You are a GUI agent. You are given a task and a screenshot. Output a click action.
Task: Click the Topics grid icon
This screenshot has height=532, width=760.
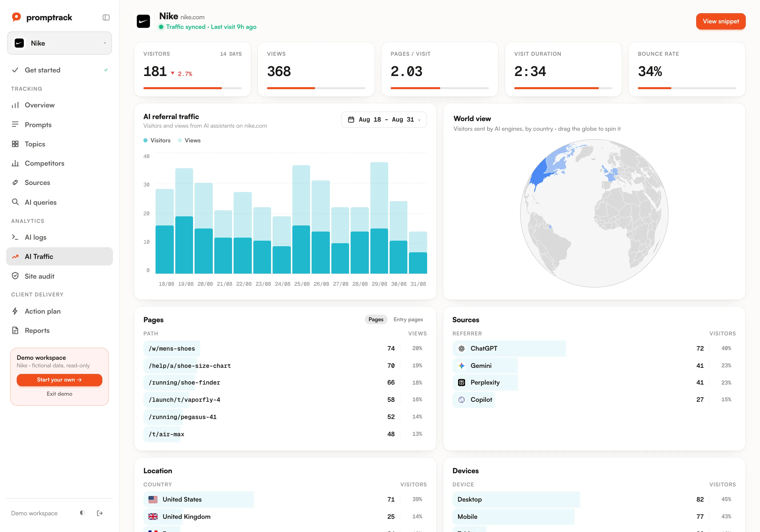point(15,144)
